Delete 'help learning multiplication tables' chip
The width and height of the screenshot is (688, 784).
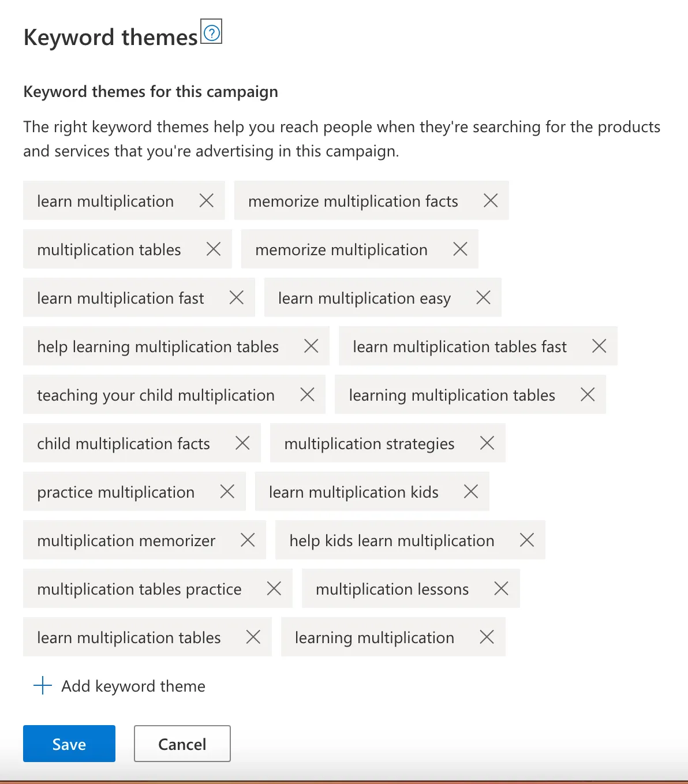click(311, 346)
